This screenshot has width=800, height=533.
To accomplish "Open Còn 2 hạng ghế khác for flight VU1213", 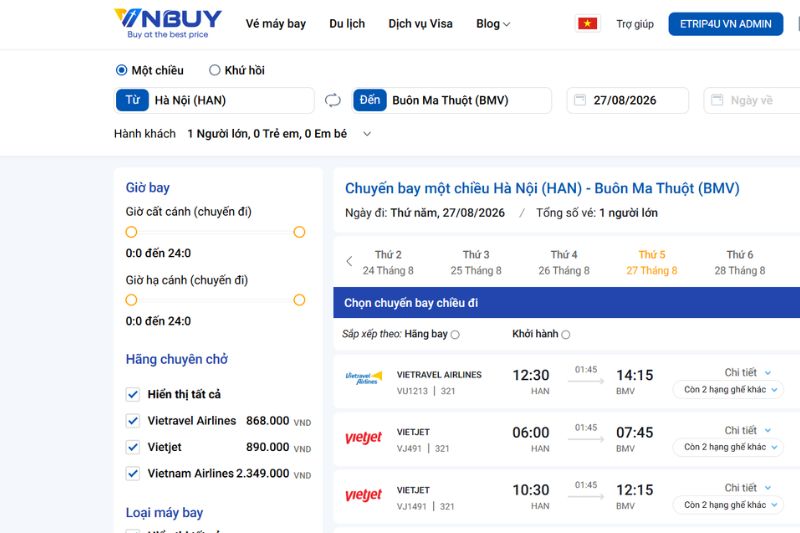I will tap(728, 390).
